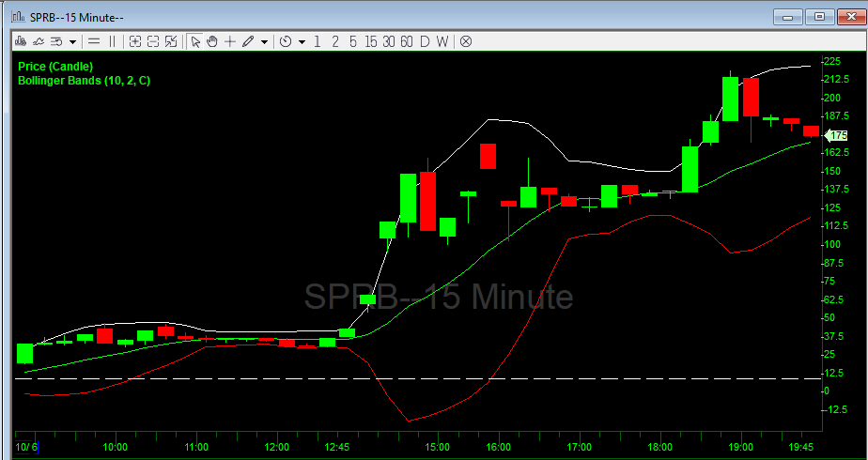
Task: Select the horizontal lines tool
Action: click(94, 41)
